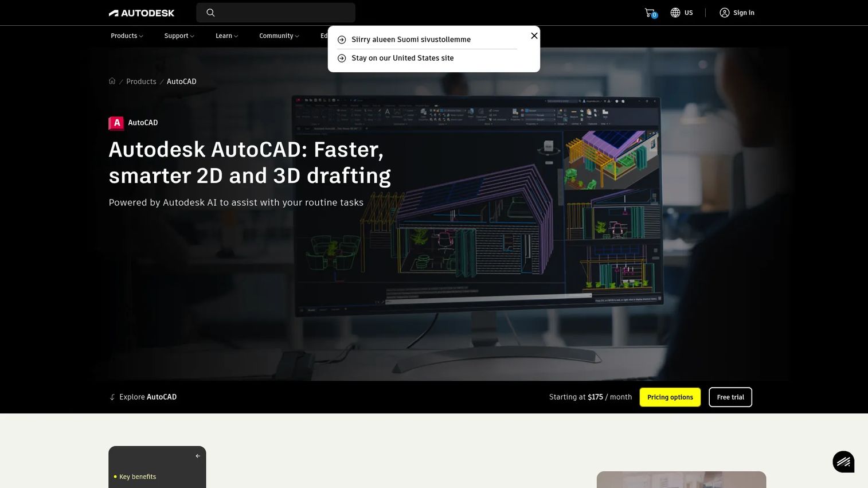Image resolution: width=868 pixels, height=488 pixels.
Task: Expand the Support menu
Action: (x=179, y=36)
